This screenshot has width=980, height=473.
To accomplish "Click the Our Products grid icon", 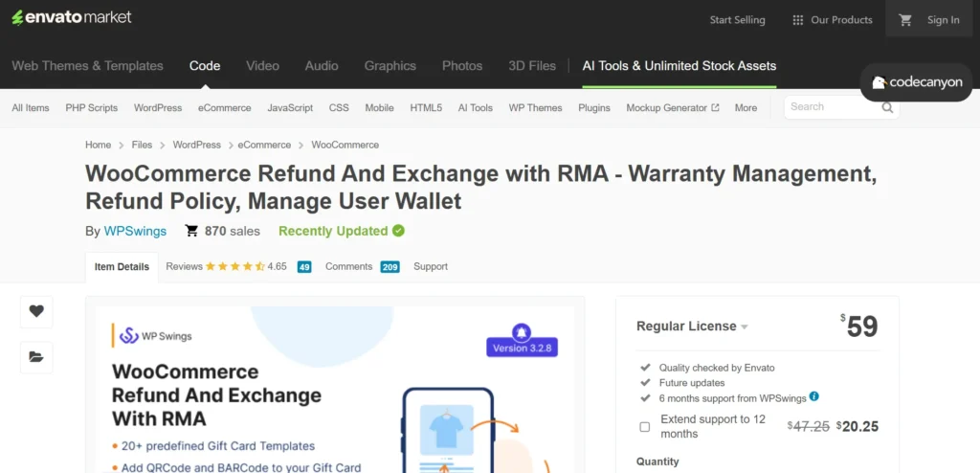I will tap(797, 20).
